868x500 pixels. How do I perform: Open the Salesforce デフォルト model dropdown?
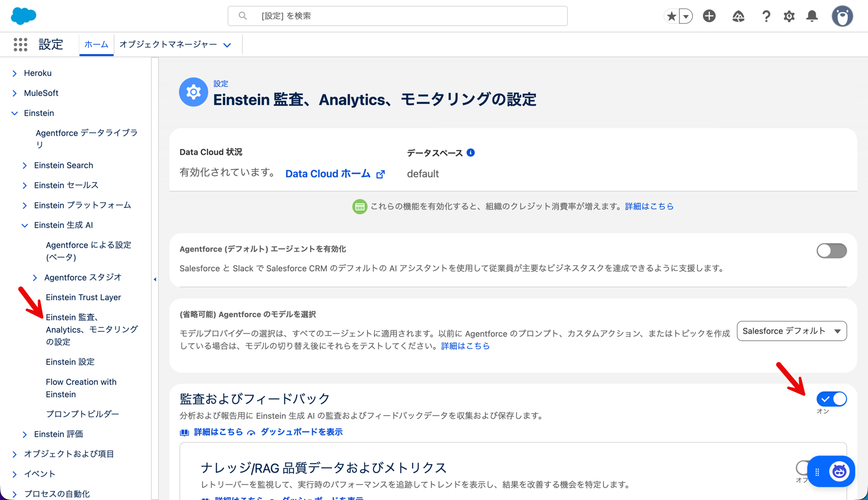(791, 331)
